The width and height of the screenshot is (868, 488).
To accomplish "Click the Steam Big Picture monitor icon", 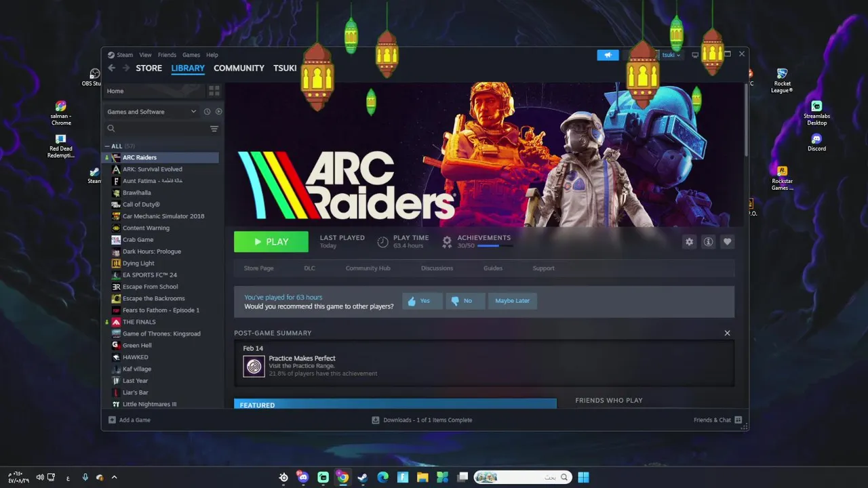I will (695, 55).
